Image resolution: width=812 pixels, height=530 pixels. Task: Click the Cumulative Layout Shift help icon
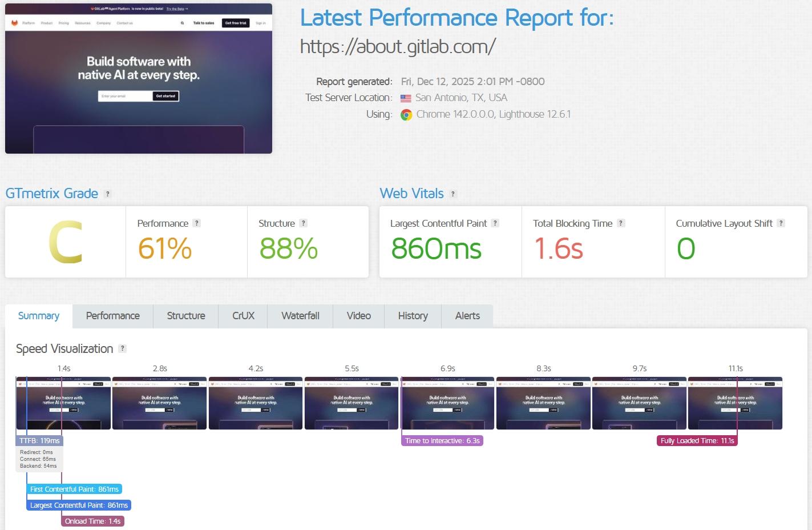pyautogui.click(x=781, y=223)
